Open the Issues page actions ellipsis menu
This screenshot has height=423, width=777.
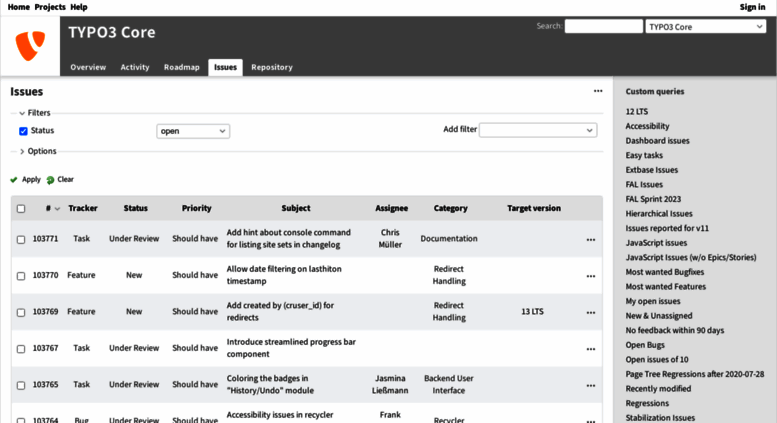[598, 91]
